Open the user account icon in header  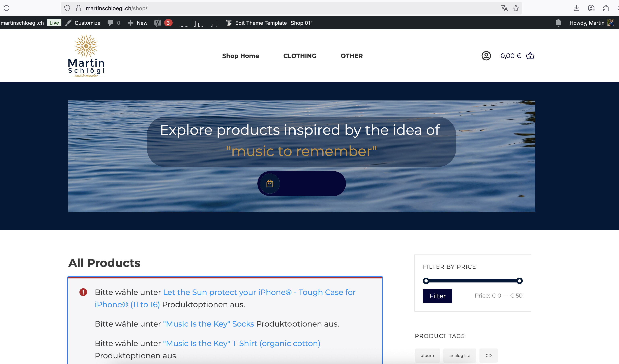point(486,56)
